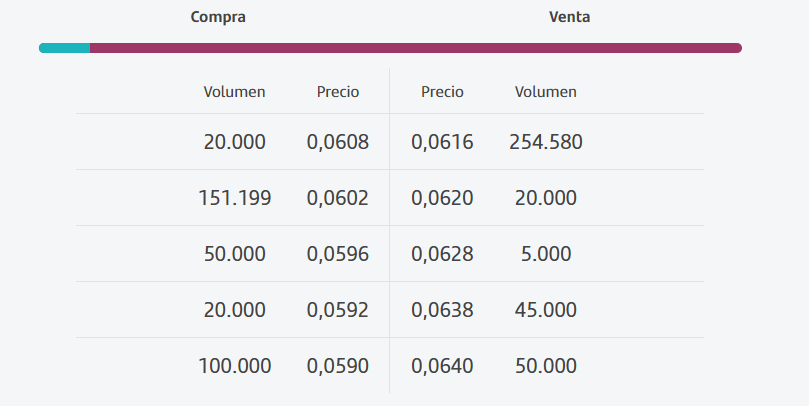Select the bid volume 100.000

(x=235, y=366)
